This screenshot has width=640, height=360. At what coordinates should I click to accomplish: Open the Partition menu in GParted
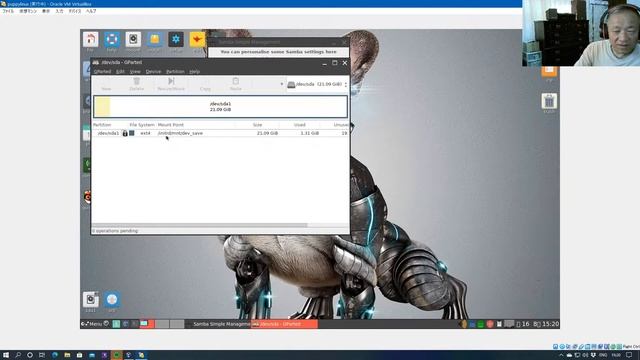[175, 71]
